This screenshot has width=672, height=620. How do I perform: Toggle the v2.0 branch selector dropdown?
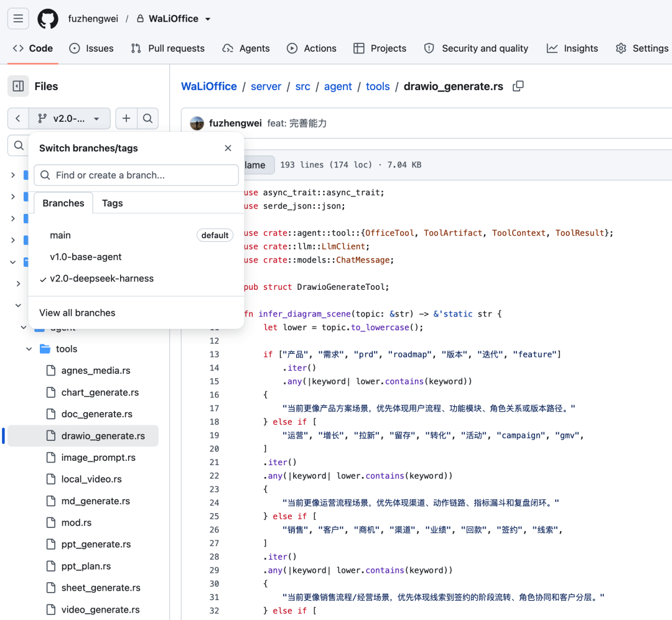point(70,118)
